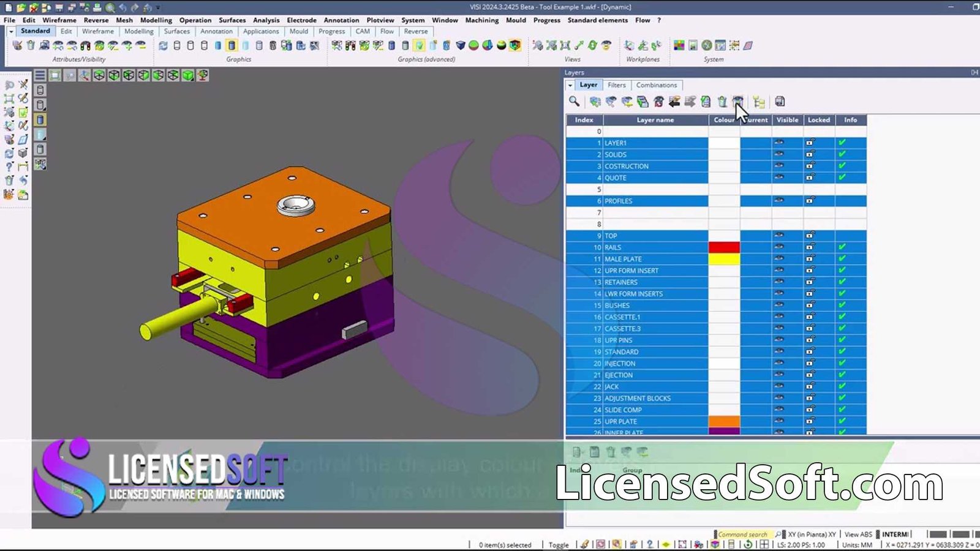The height and width of the screenshot is (551, 980).
Task: Toggle visibility of the LAYER1 layer
Action: (x=779, y=143)
